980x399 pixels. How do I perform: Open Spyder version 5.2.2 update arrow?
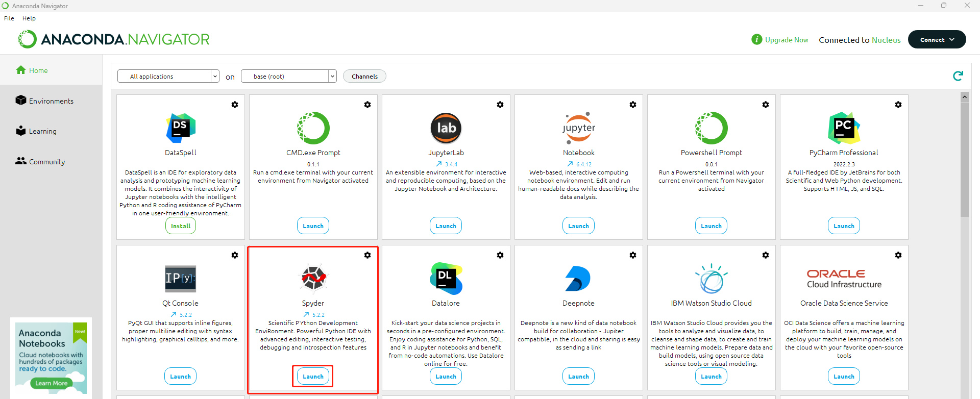[306, 315]
